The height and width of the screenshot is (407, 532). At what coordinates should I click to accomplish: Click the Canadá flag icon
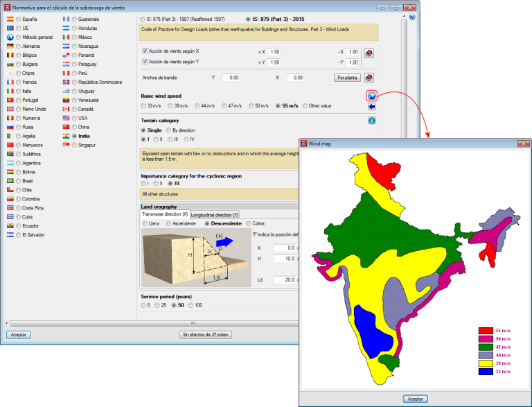tap(66, 109)
